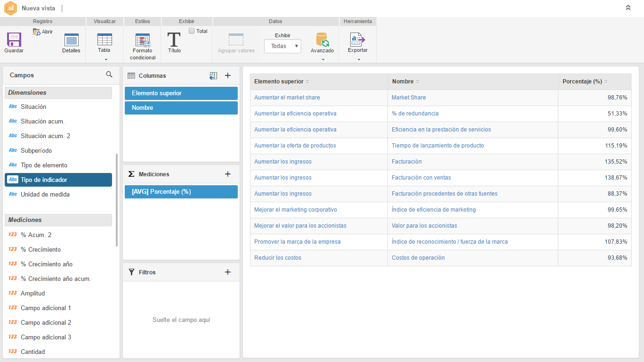Expand the Tabla visualization dropdown arrow
The width and height of the screenshot is (644, 362).
[x=106, y=59]
